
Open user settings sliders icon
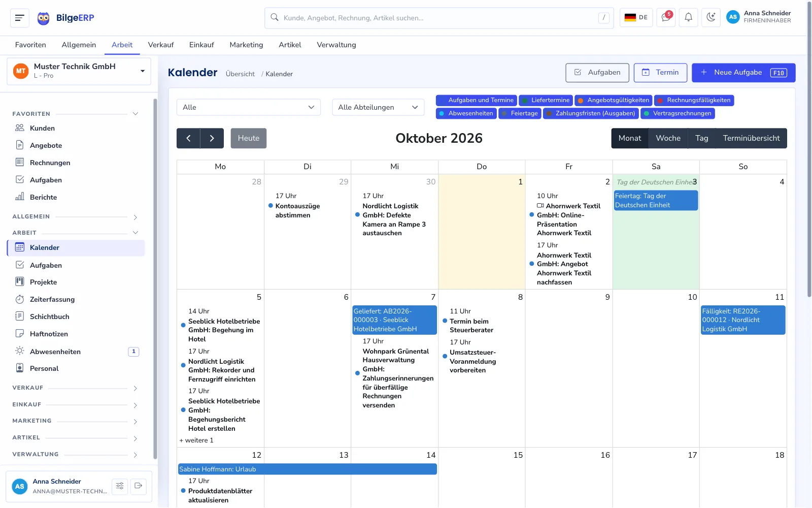coord(120,486)
